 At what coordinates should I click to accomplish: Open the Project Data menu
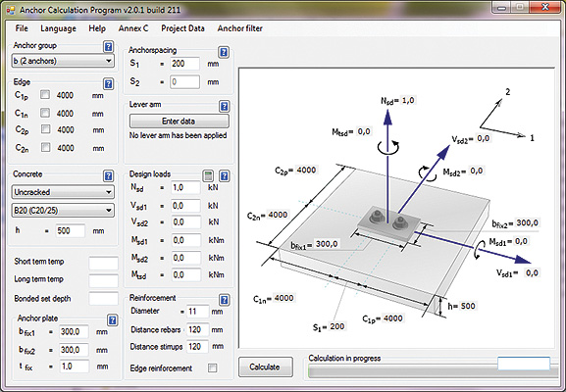(182, 28)
